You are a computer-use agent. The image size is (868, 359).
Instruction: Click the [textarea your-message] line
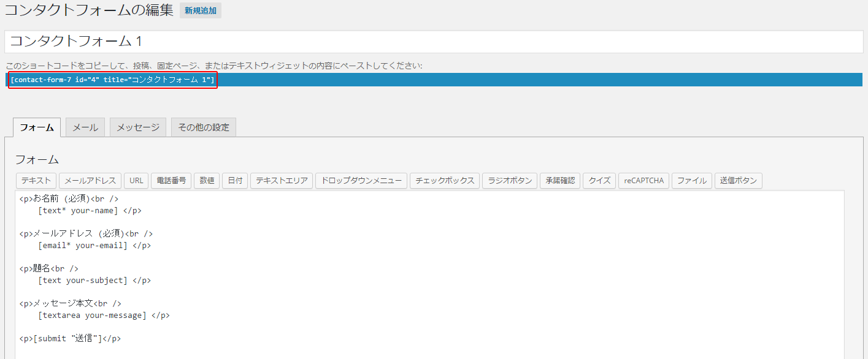[x=104, y=316]
